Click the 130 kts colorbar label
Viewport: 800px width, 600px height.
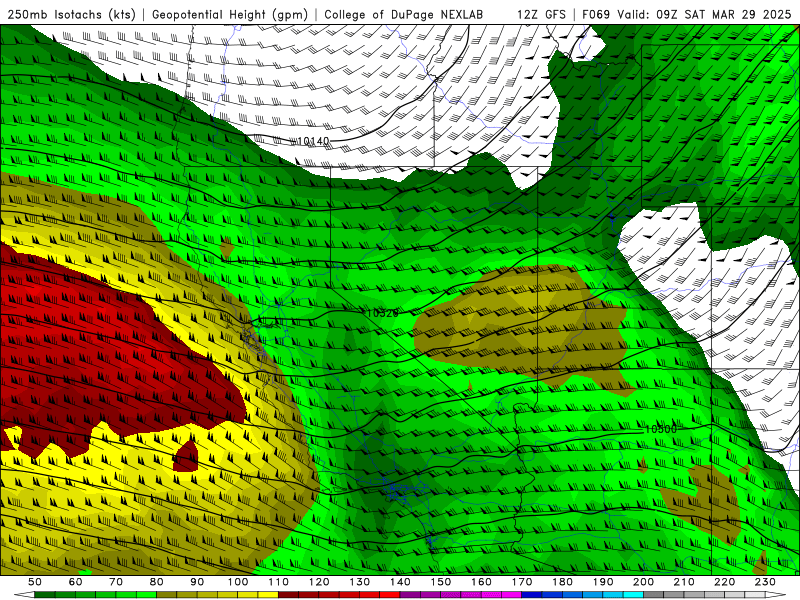360,582
